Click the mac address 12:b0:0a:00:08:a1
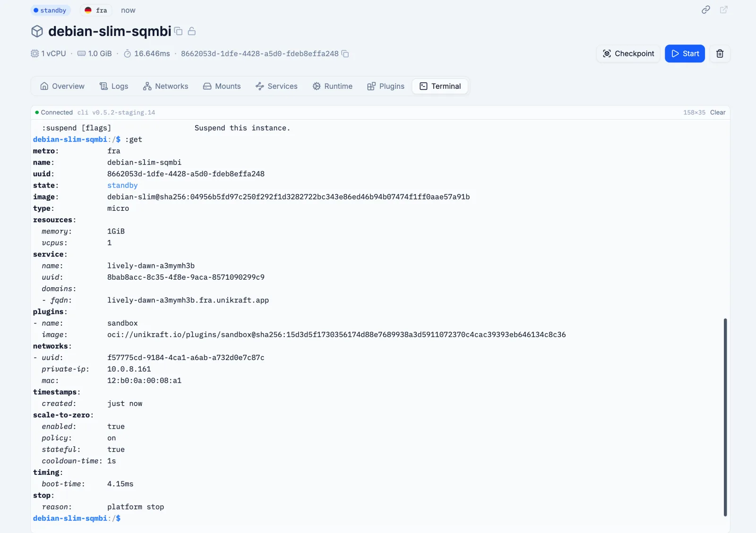Screen dimensions: 756x533 click(144, 380)
